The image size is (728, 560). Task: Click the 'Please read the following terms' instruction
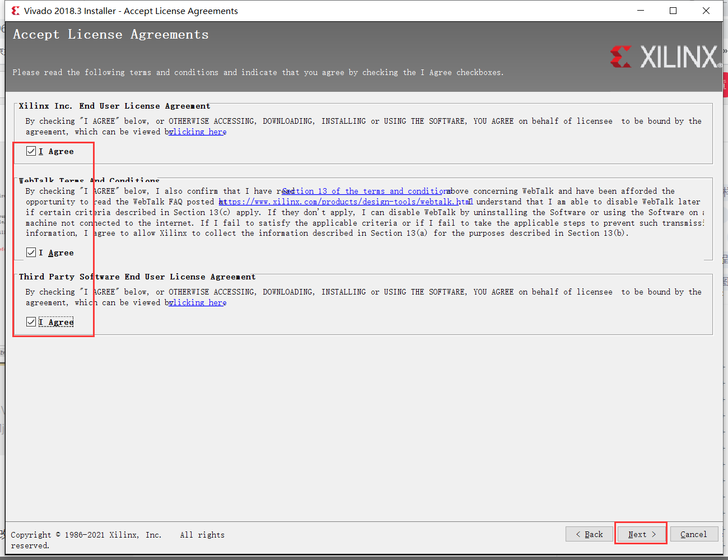(258, 72)
